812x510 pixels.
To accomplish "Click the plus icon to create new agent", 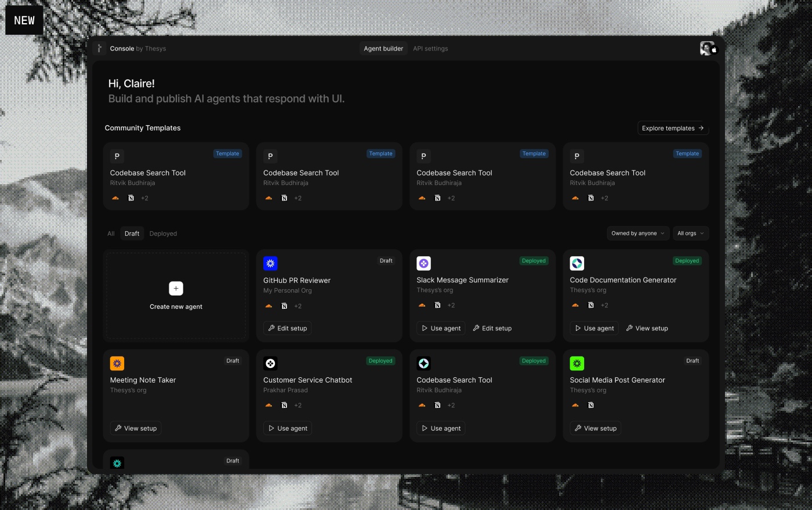I will [x=176, y=289].
